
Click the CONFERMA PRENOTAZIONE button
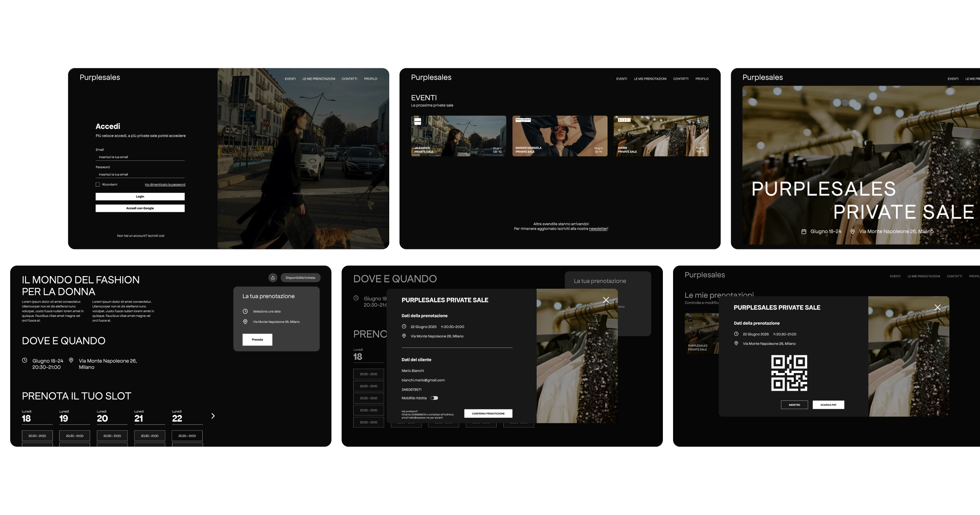[x=488, y=413]
